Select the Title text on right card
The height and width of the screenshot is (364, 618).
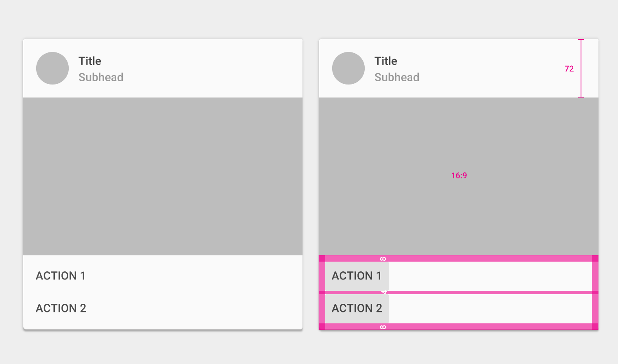tap(386, 61)
